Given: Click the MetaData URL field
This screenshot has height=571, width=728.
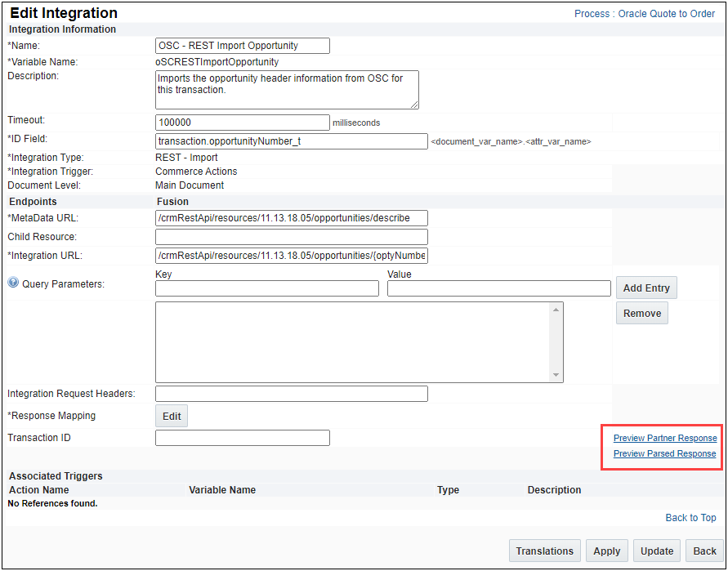Looking at the screenshot, I should (291, 218).
